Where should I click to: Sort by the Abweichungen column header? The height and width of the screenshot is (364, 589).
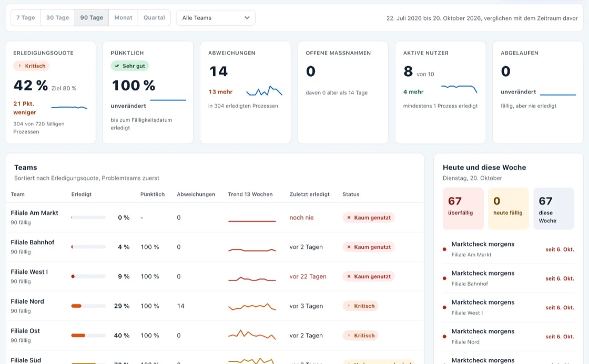196,194
